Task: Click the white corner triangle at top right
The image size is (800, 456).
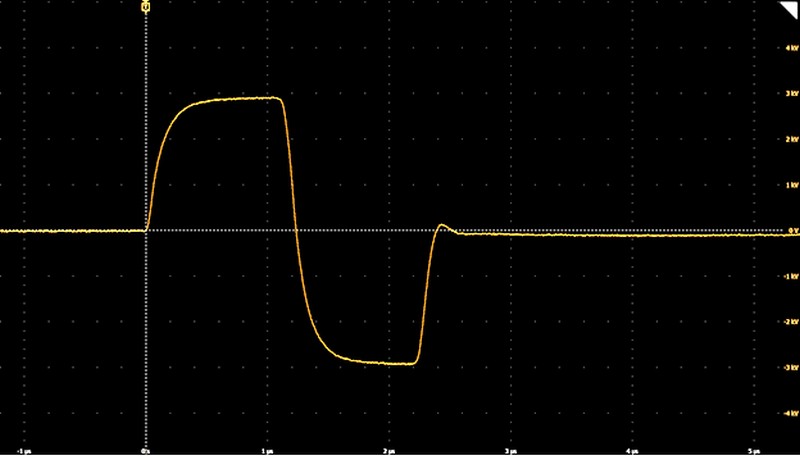Action: tap(790, 10)
